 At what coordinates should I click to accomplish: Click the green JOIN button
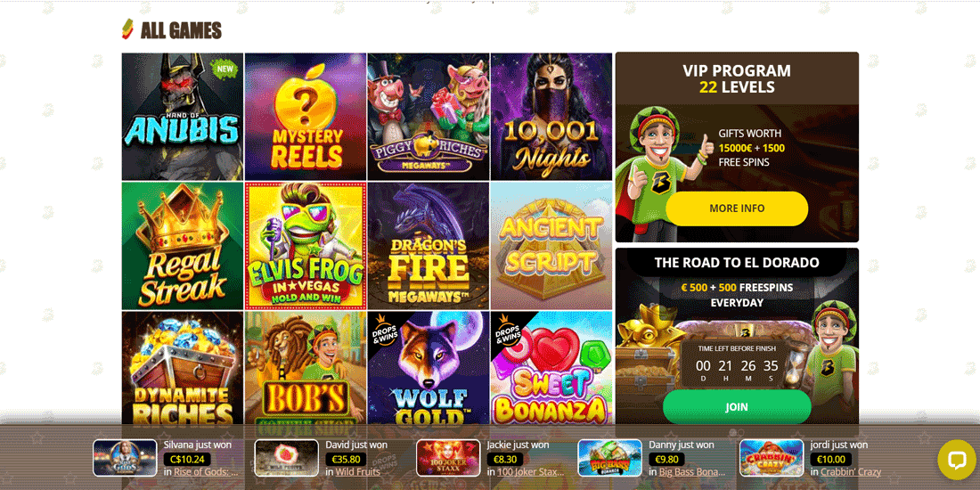click(737, 407)
